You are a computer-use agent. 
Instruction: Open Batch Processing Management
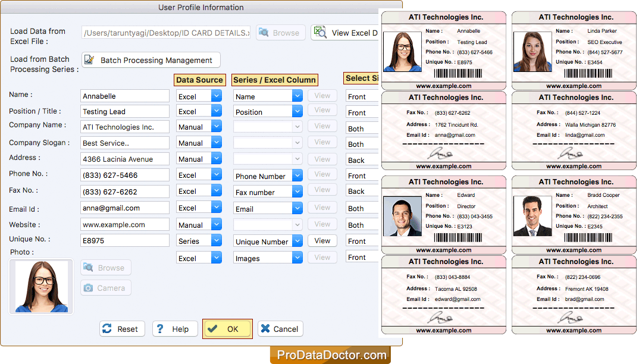coord(151,60)
